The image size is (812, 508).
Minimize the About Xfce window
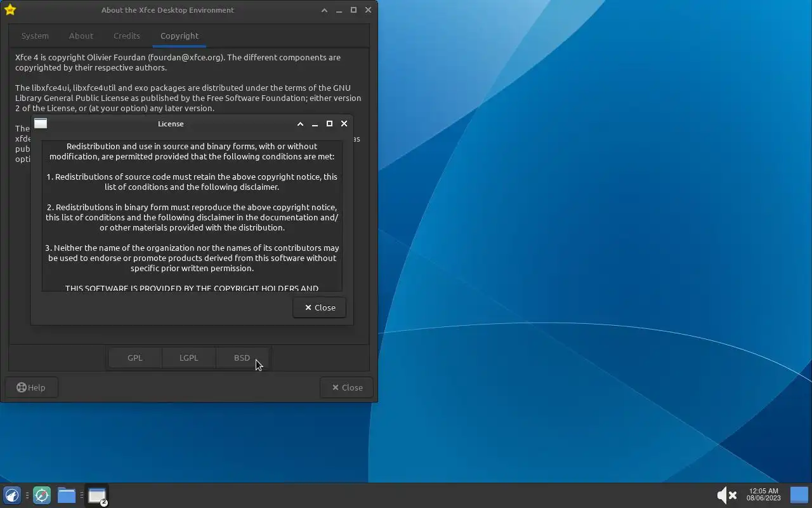coord(339,10)
